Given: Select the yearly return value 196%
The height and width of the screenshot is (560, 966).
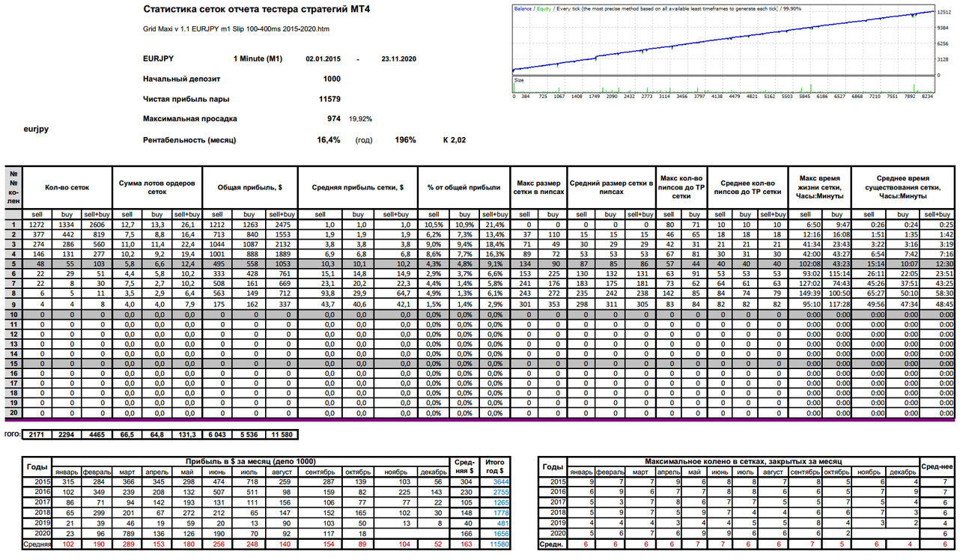Looking at the screenshot, I should pyautogui.click(x=405, y=140).
